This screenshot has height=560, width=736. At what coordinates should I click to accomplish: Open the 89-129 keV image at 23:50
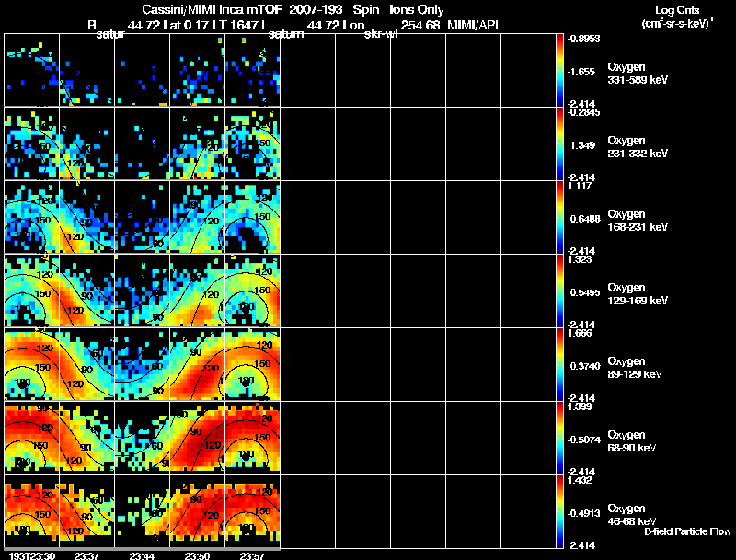coord(197,364)
